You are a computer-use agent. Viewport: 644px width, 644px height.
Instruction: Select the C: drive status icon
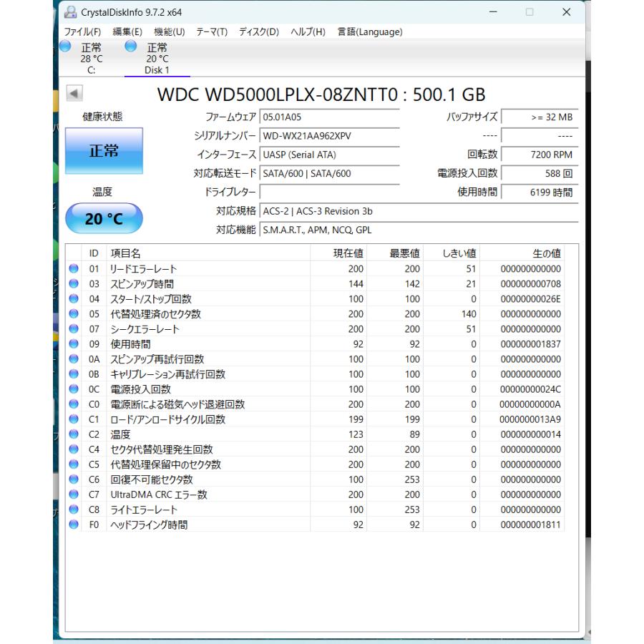tap(65, 47)
